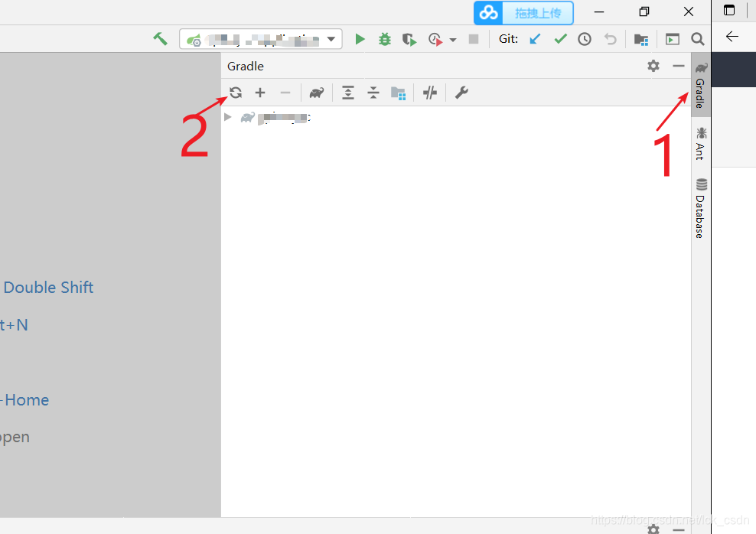The image size is (756, 534).
Task: Toggle Gradle offline mode icon
Action: click(429, 93)
